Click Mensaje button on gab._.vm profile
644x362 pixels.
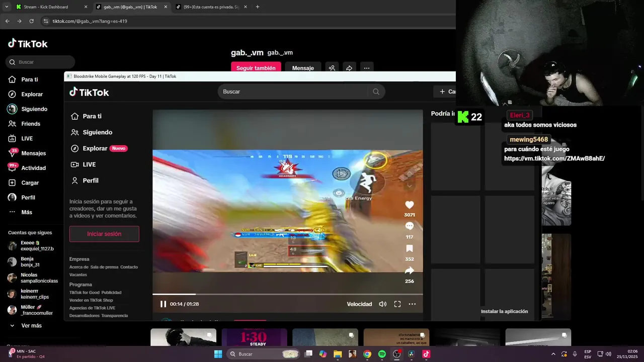pos(303,68)
